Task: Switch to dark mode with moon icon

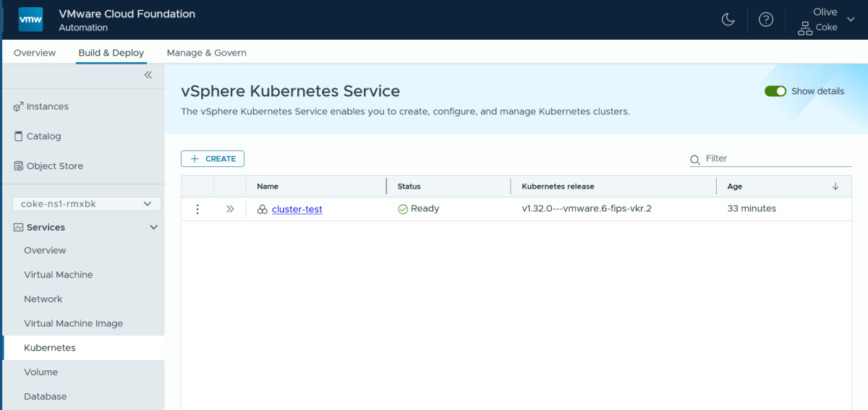Action: click(728, 20)
